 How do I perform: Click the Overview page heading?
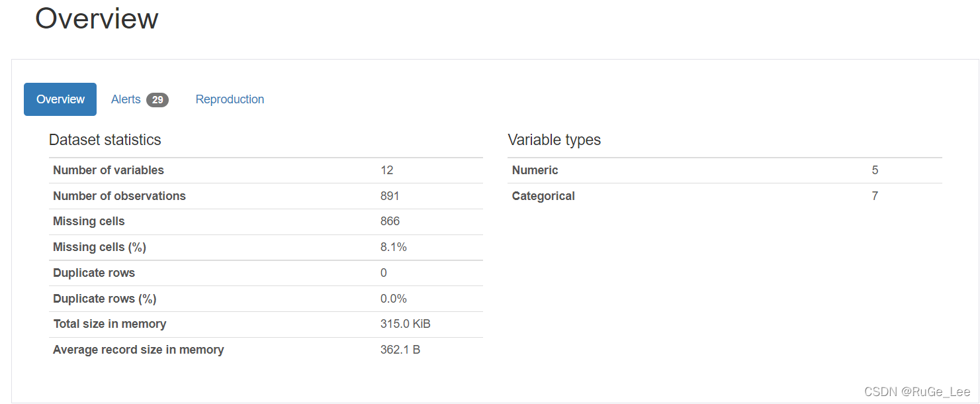point(97,19)
